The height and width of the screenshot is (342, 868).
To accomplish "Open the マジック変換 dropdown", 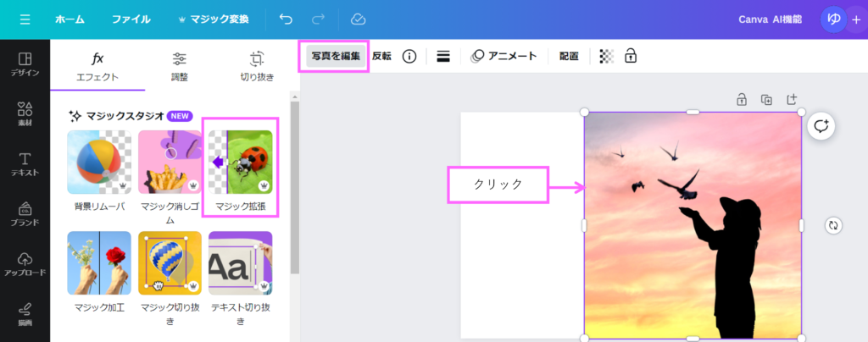I will click(212, 19).
